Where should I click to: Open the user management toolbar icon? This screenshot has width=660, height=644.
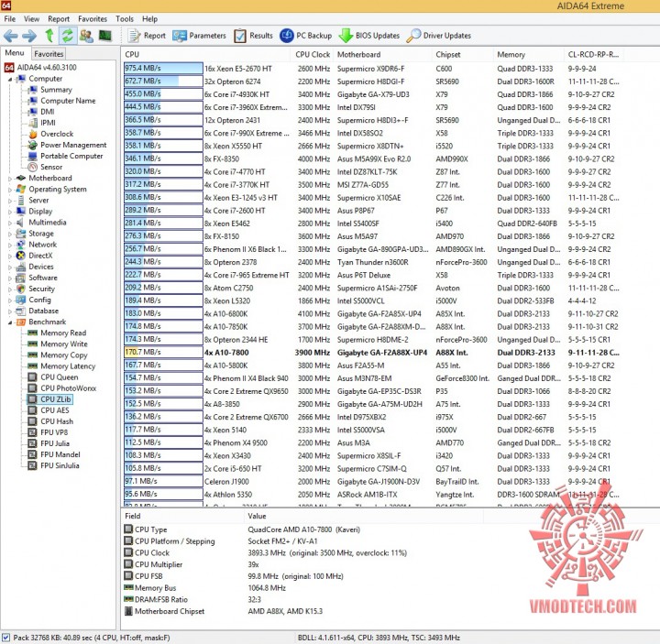click(x=86, y=36)
